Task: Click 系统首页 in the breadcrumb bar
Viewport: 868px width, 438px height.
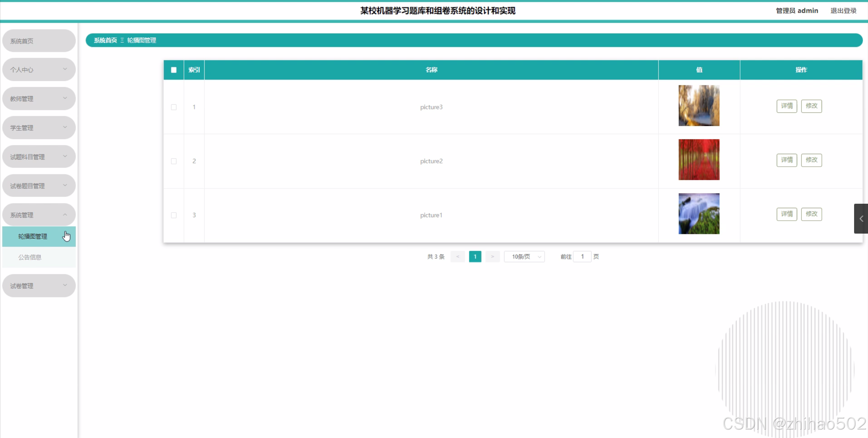Action: click(x=105, y=40)
